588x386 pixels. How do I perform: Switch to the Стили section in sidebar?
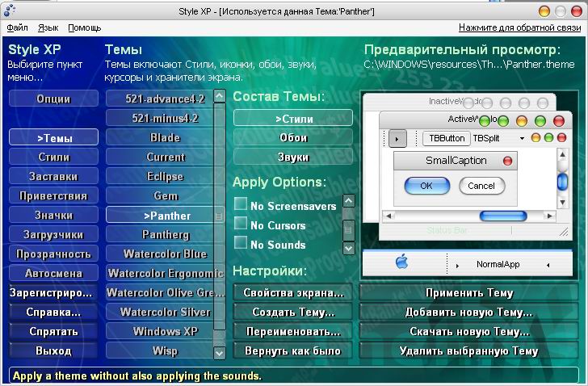53,157
